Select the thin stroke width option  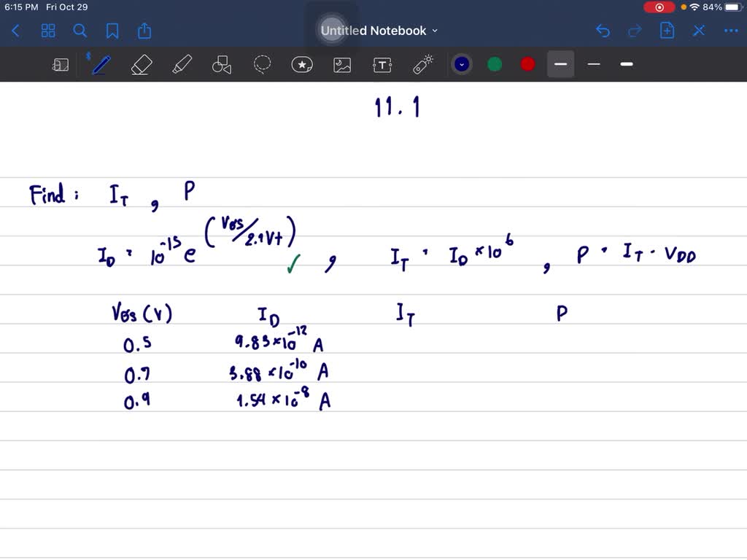click(593, 64)
